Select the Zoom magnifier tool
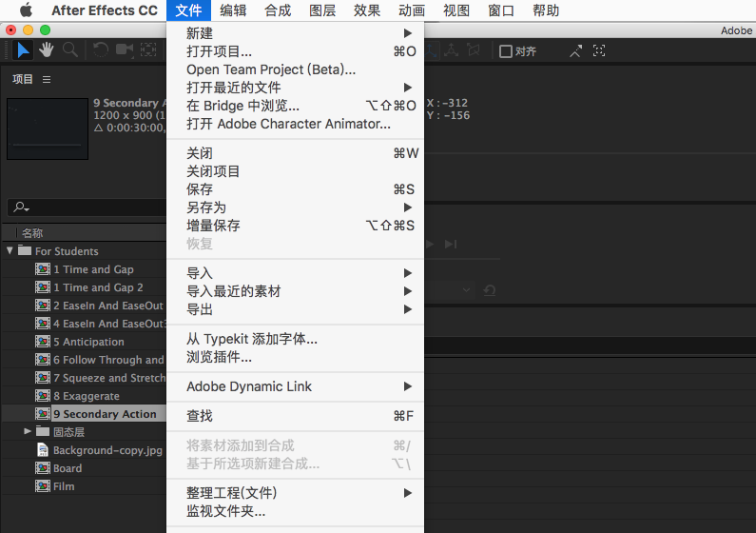This screenshot has width=756, height=533. 70,49
